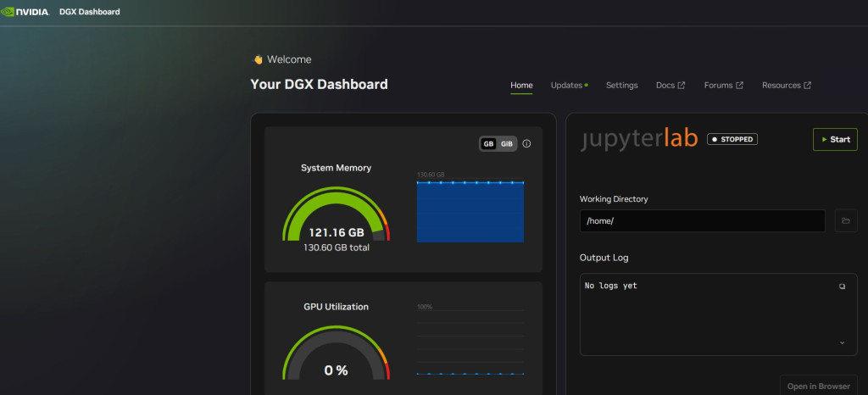Click the '130.60 GB total' label
This screenshot has width=868, height=395.
[336, 248]
